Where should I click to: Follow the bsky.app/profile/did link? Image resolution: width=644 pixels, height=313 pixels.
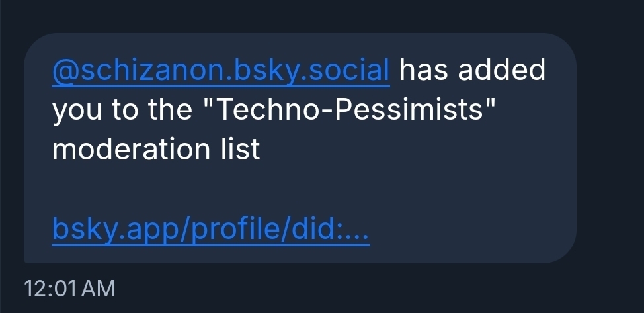click(x=210, y=230)
